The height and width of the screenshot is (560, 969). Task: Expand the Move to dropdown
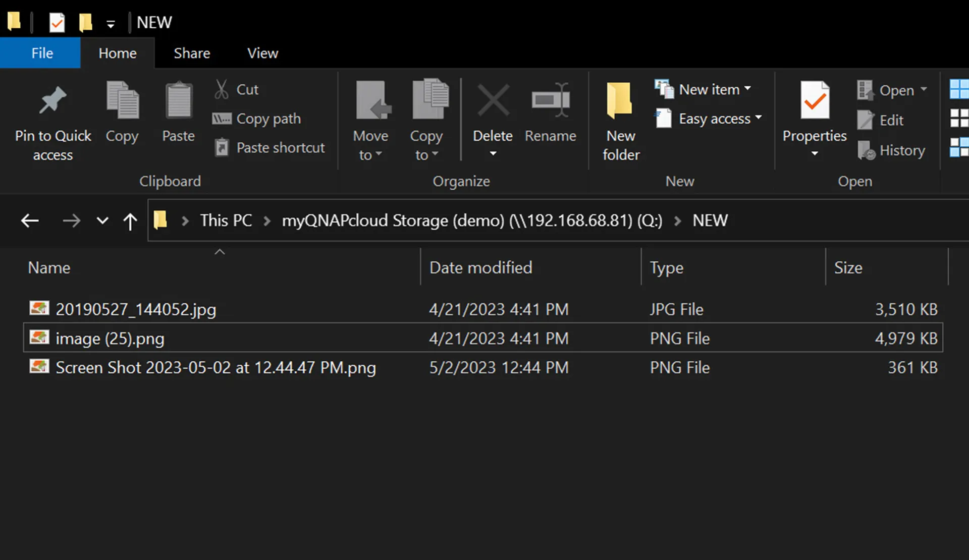pos(370,146)
